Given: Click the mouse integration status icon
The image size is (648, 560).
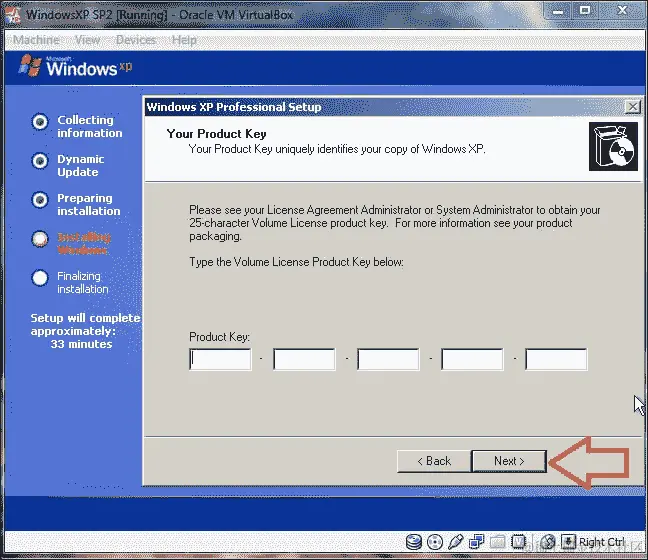Looking at the screenshot, I should (548, 541).
